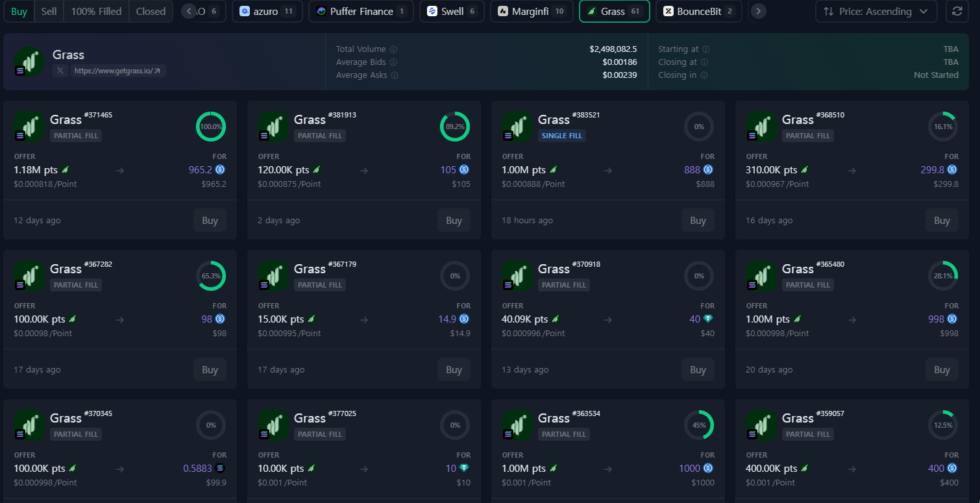Click the Grass logo on offer #363534

[x=517, y=425]
